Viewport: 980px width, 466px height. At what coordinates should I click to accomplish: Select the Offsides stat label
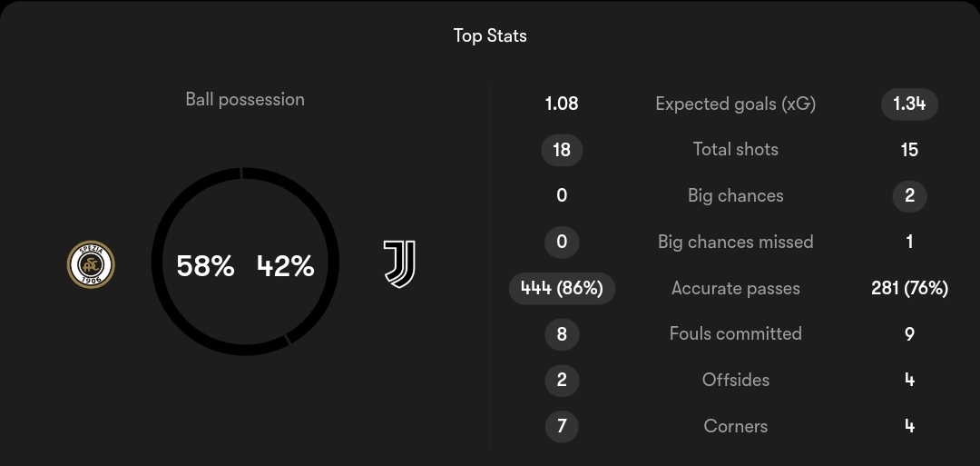pyautogui.click(x=736, y=380)
